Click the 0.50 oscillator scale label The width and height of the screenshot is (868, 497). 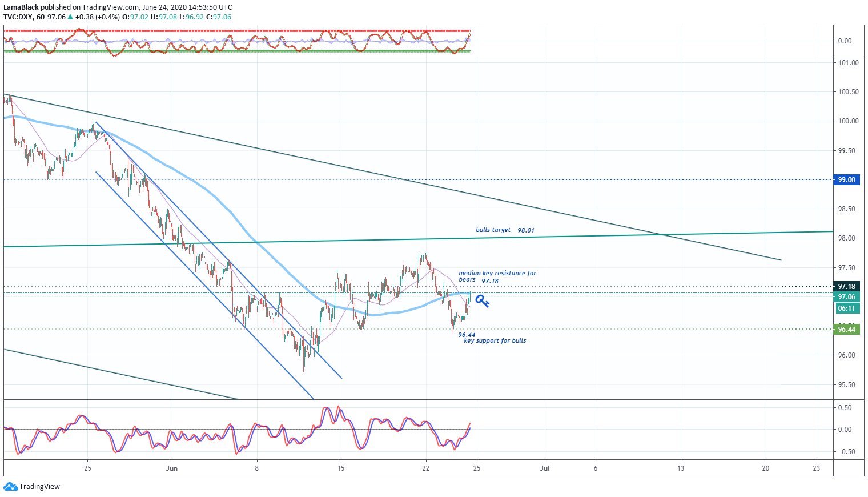click(x=845, y=408)
